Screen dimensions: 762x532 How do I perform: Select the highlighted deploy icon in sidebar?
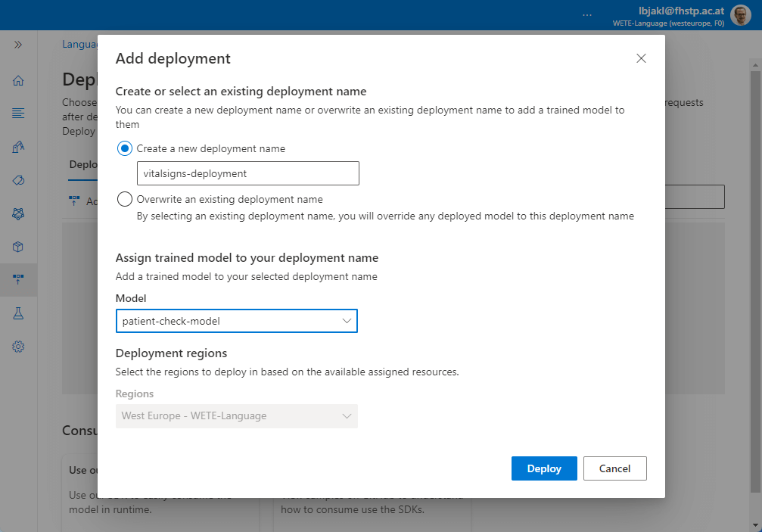pyautogui.click(x=18, y=280)
